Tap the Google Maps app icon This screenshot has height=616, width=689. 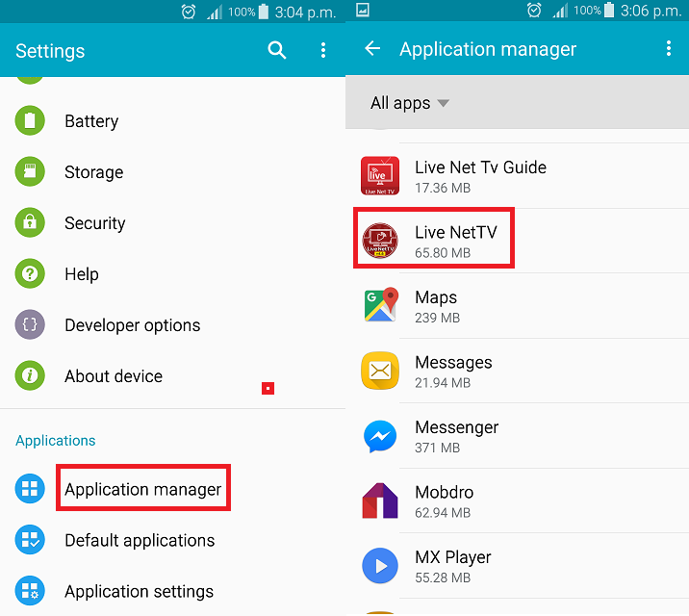(x=380, y=305)
